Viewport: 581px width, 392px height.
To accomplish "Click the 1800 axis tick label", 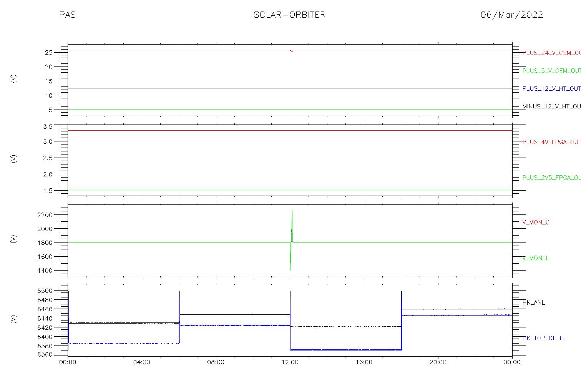I will (x=45, y=243).
